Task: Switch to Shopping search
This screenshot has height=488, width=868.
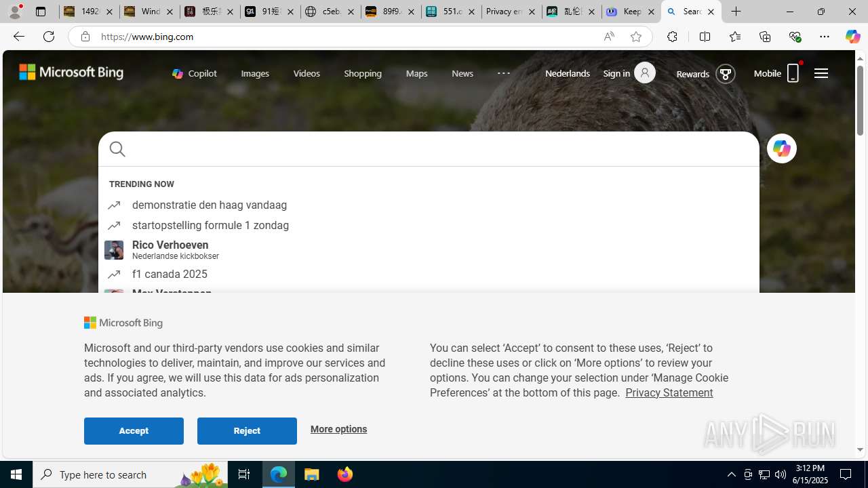Action: [363, 73]
